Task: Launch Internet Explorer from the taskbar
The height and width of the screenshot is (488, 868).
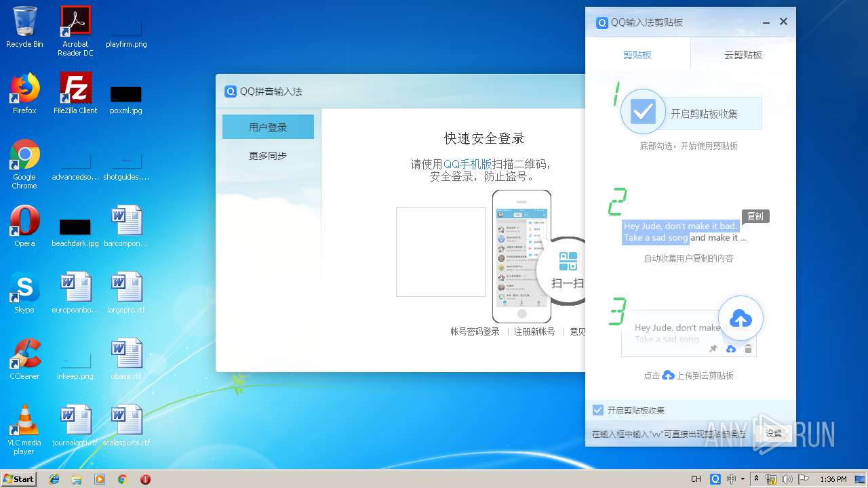Action: (x=54, y=479)
